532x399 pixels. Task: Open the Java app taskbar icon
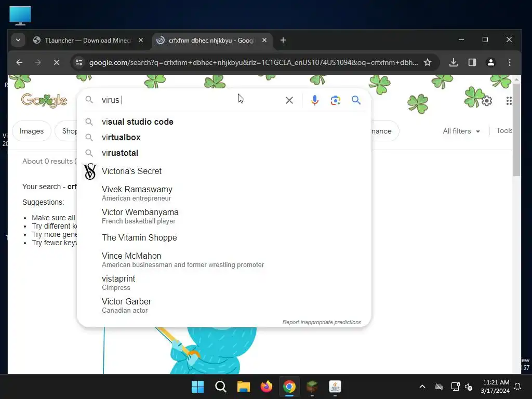coord(335,387)
